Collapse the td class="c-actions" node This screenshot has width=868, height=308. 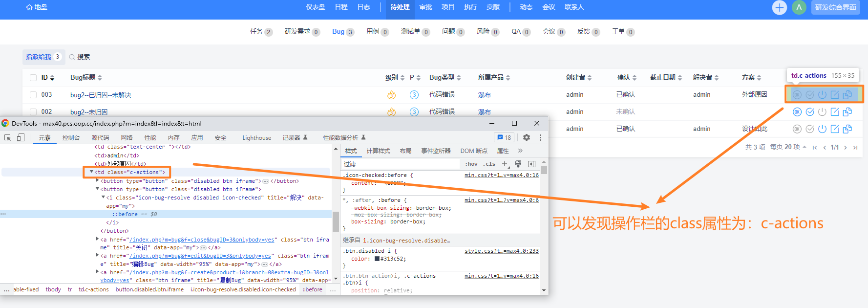coord(91,172)
